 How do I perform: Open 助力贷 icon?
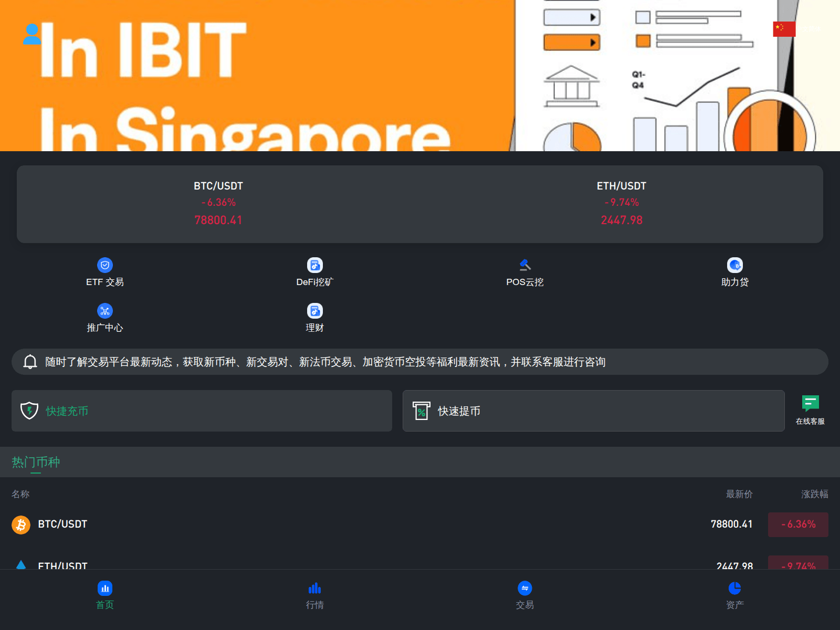pyautogui.click(x=735, y=265)
